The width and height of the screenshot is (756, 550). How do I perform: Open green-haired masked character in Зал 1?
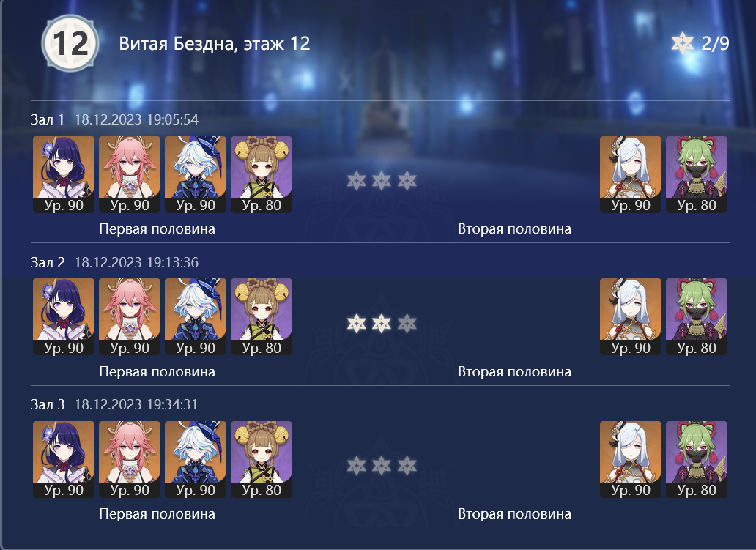[697, 174]
